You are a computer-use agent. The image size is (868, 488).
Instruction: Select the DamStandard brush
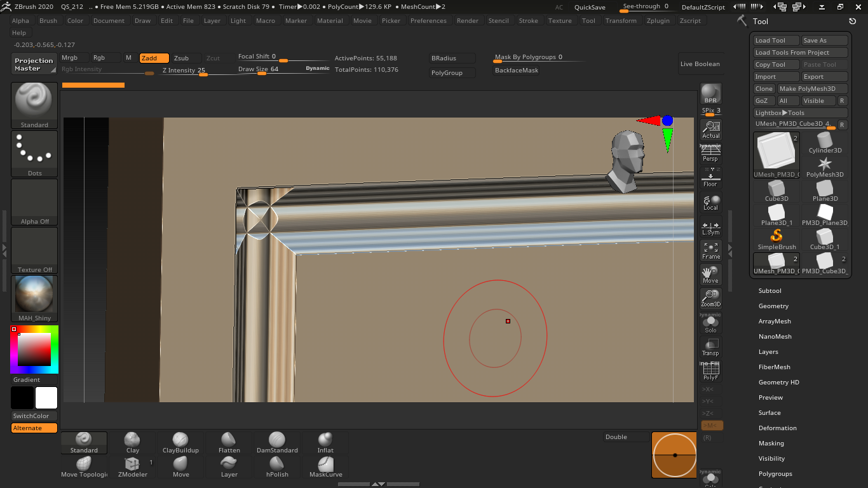(277, 443)
